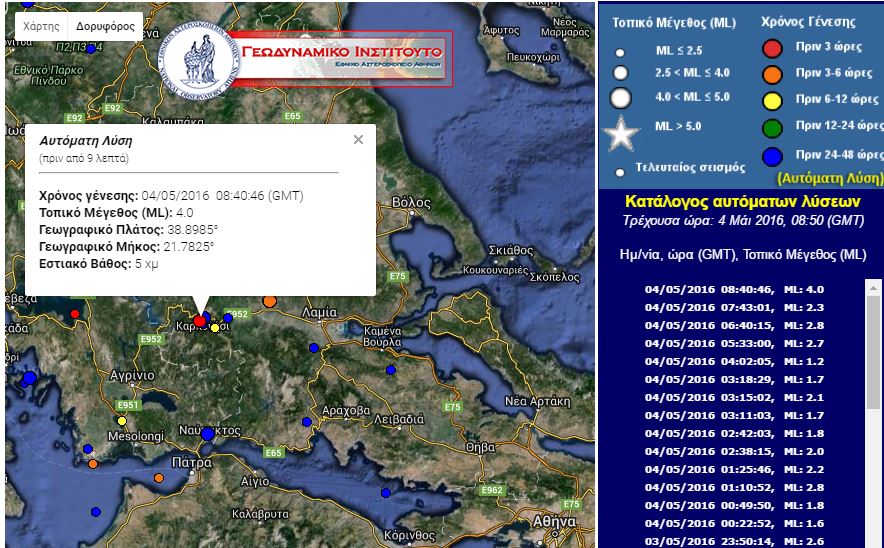This screenshot has width=884, height=548.
Task: Click the smallest ML ≤ 2.5 legend circle
Action: click(620, 52)
